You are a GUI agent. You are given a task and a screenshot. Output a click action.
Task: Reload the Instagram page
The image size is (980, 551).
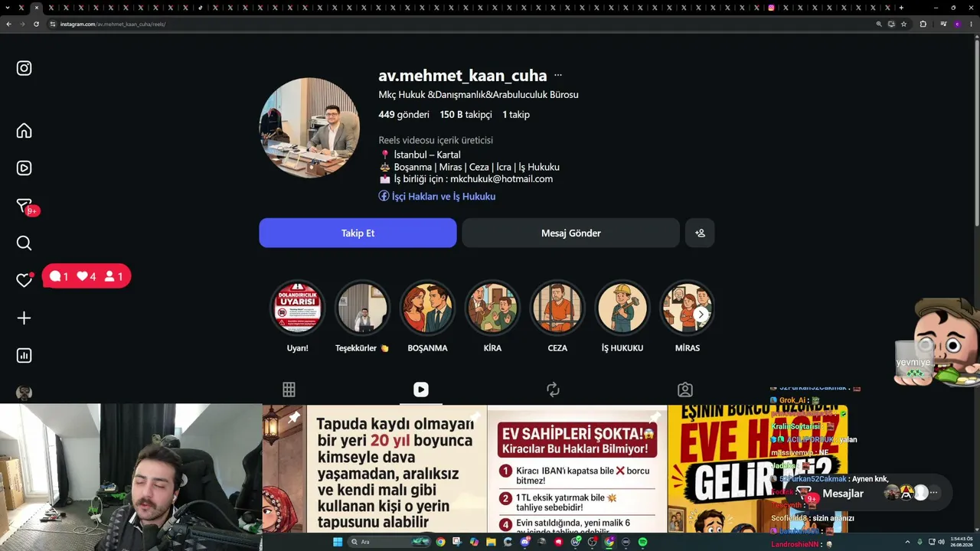[36, 24]
